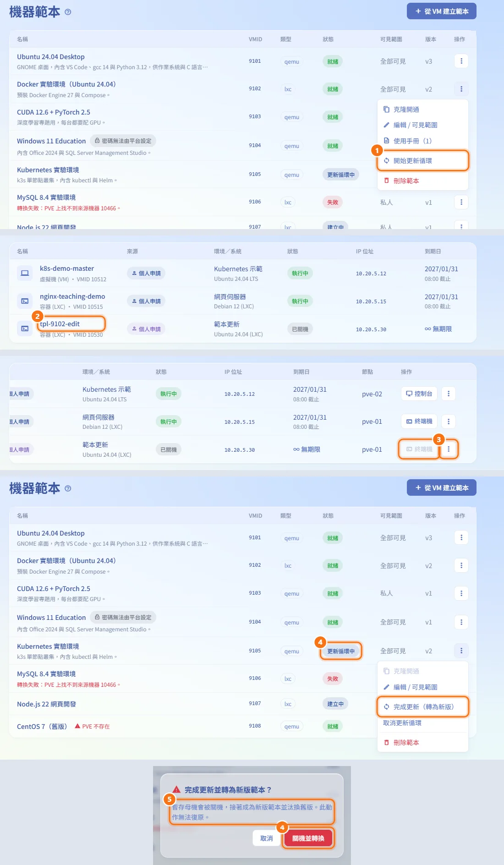
Task: Open the nginx-teaching-demo instance name
Action: click(x=72, y=296)
